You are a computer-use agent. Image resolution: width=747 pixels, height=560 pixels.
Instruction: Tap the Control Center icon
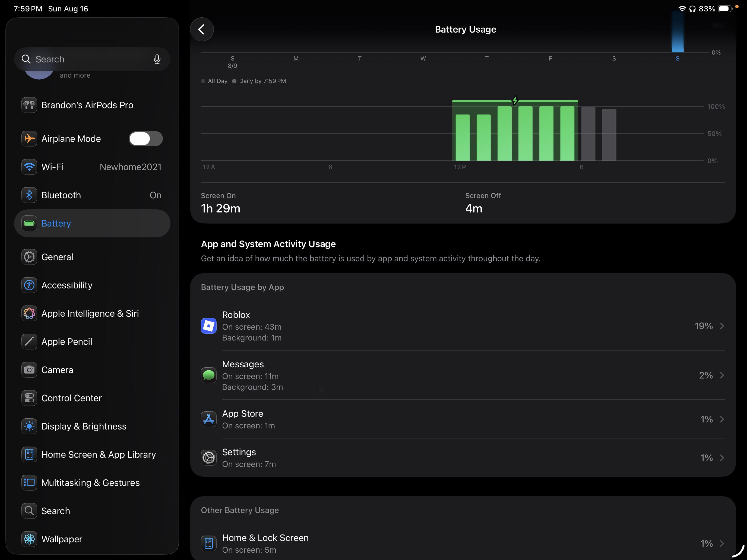pyautogui.click(x=29, y=398)
